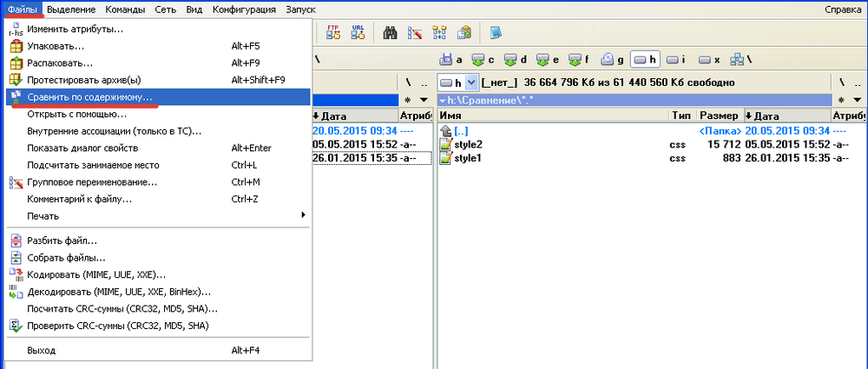
Task: Select floppy drive a button
Action: tap(451, 59)
